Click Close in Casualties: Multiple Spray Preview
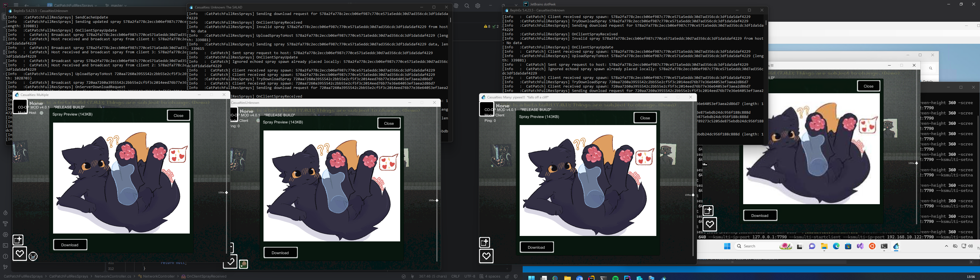The image size is (980, 280). point(178,115)
